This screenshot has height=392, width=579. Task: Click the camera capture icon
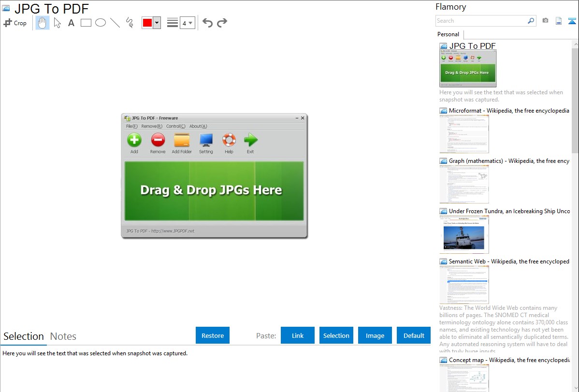click(x=545, y=21)
